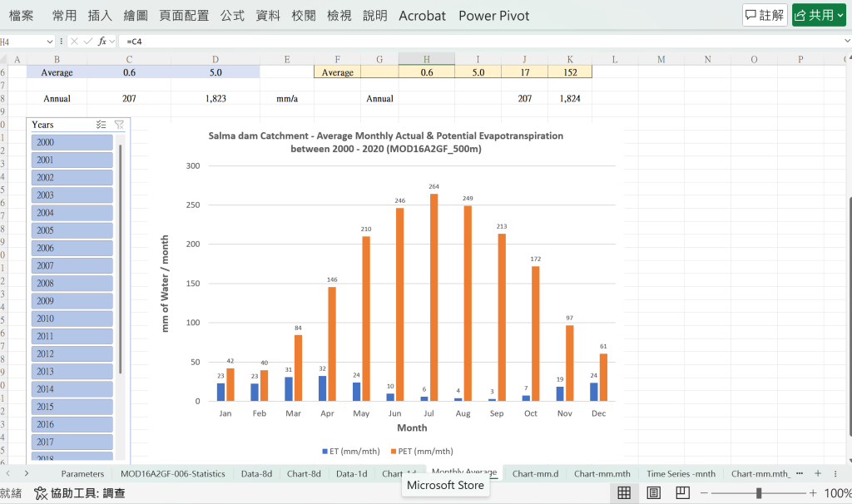The height and width of the screenshot is (504, 852).
Task: Click the add new sheet plus icon
Action: click(818, 473)
